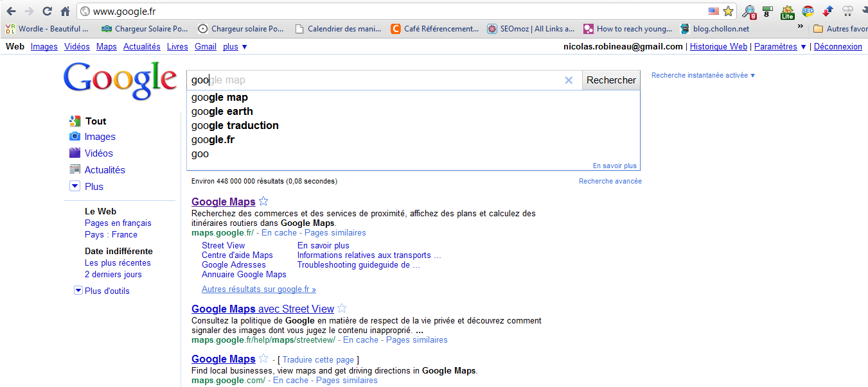
Task: Open the Google Maps avec Street View result
Action: click(x=263, y=309)
